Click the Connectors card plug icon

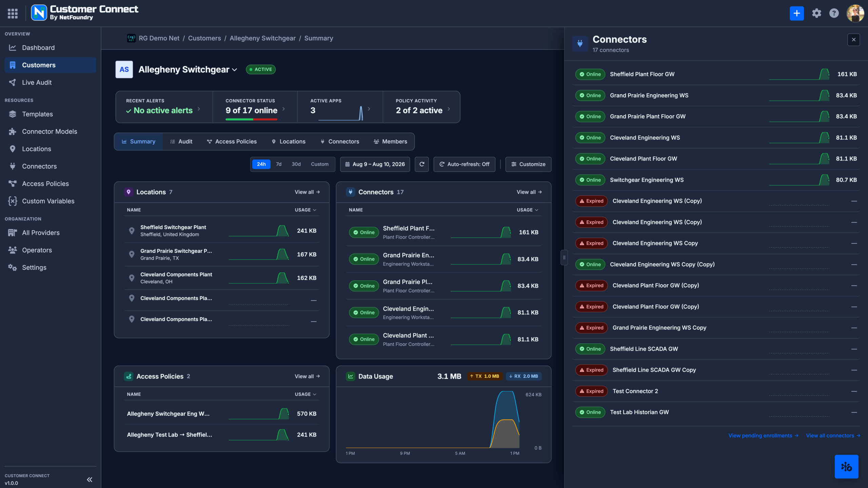(351, 192)
